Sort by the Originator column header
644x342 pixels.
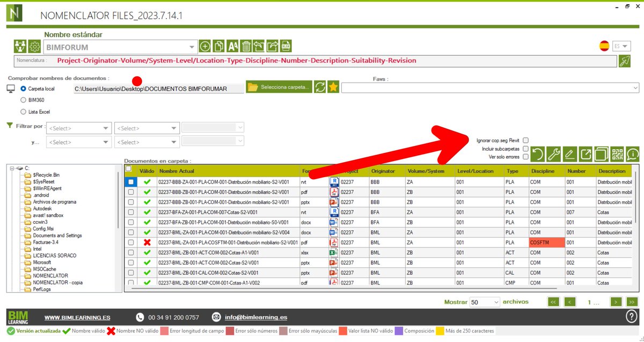click(387, 171)
